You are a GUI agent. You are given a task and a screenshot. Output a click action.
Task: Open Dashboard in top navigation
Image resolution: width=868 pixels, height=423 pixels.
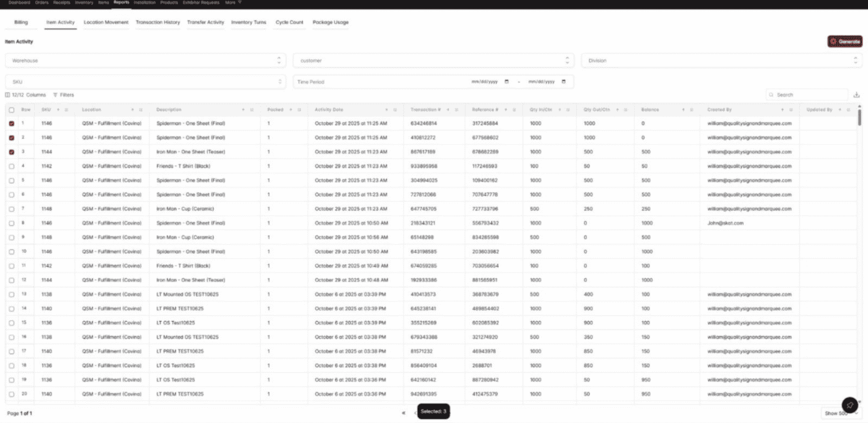[x=20, y=3]
